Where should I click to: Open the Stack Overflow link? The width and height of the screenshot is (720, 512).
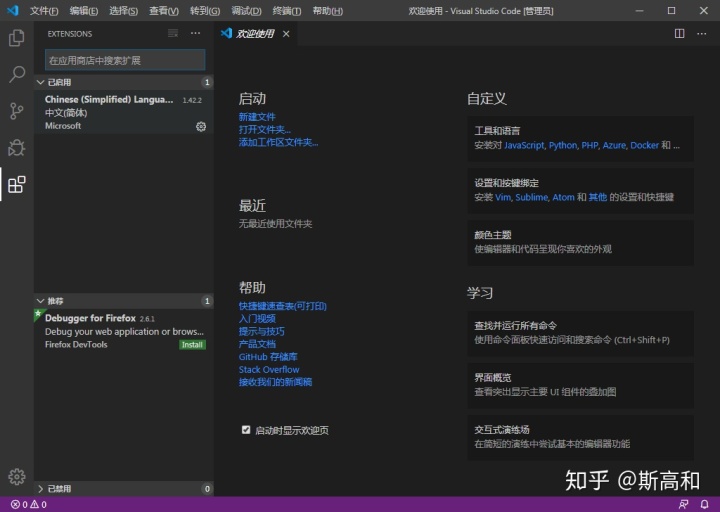pos(269,370)
